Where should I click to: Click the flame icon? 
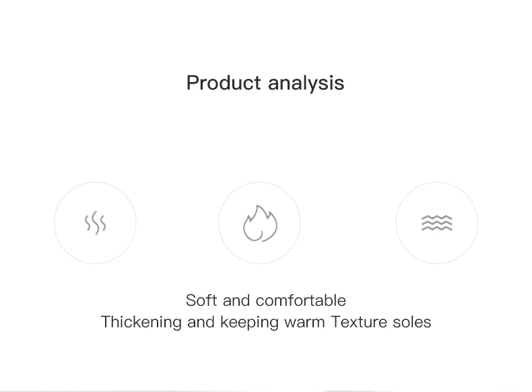260,224
